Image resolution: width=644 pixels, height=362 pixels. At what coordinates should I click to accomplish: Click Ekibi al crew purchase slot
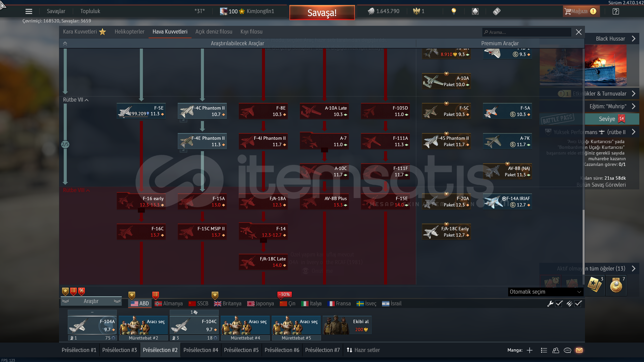[x=347, y=325]
